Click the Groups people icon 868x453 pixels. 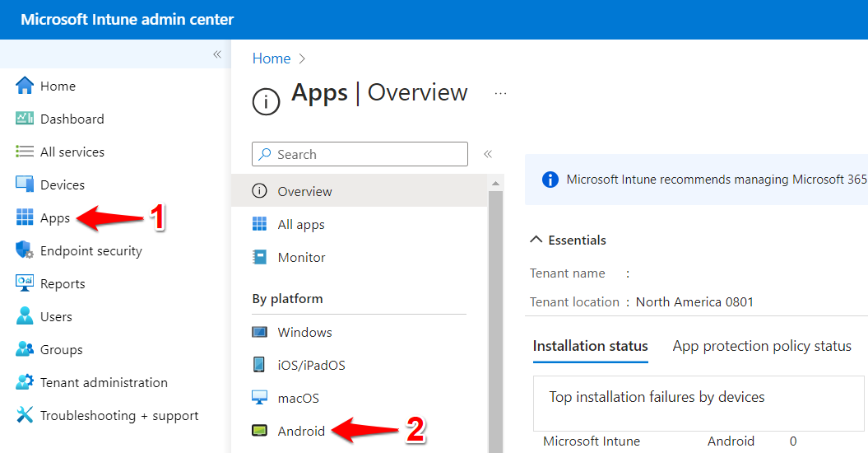point(25,348)
